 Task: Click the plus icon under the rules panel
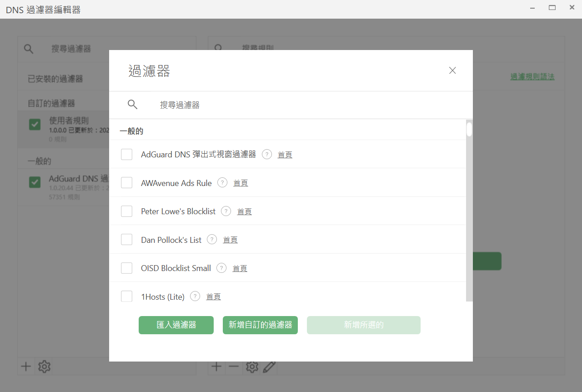pos(216,367)
